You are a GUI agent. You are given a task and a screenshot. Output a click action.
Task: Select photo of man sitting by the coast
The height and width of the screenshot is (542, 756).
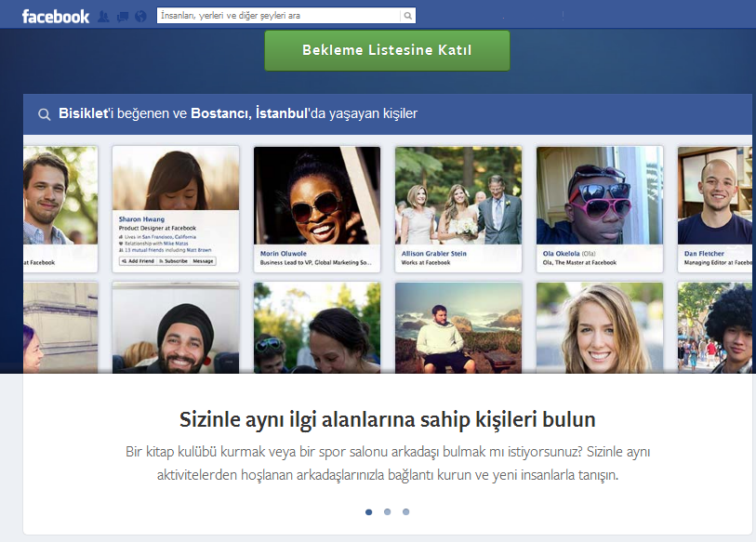[x=458, y=328]
